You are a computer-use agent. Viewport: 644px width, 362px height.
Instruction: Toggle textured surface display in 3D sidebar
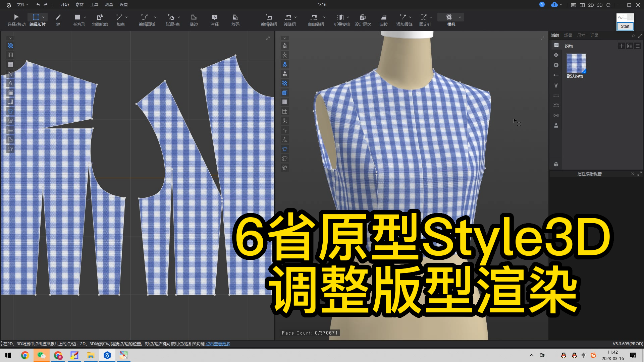tap(285, 83)
